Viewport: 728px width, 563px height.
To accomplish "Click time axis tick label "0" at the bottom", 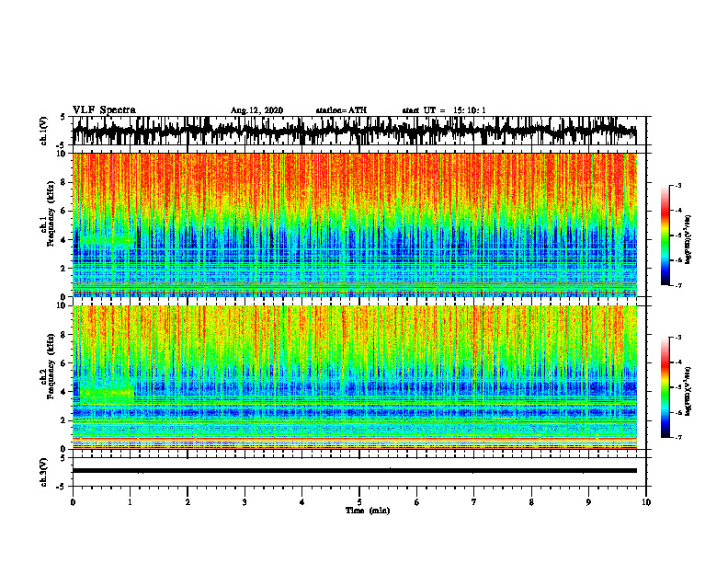I will point(73,502).
